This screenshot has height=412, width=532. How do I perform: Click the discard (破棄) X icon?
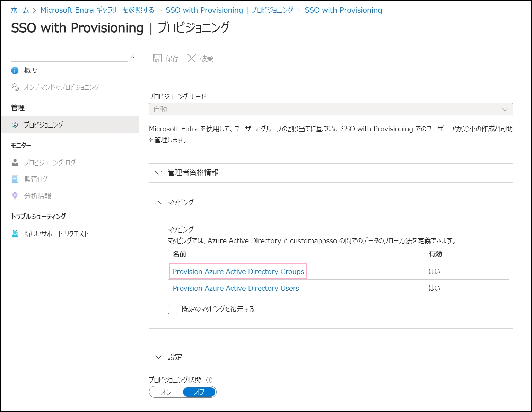(192, 58)
